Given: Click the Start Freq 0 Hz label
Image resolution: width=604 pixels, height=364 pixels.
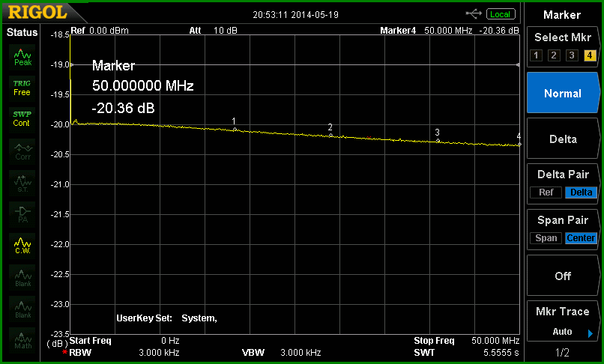Looking at the screenshot, I should tap(124, 341).
